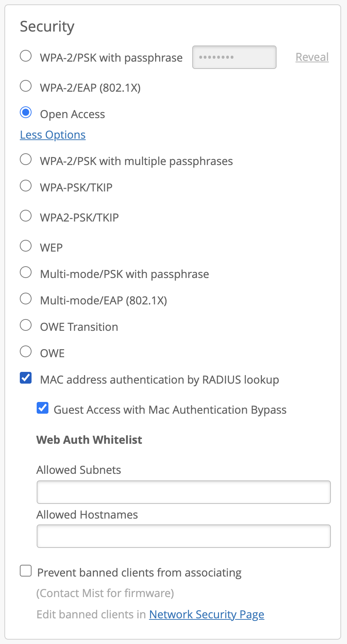Enable Prevent banned clients from associating
Screen dimensions: 347x644
26,571
